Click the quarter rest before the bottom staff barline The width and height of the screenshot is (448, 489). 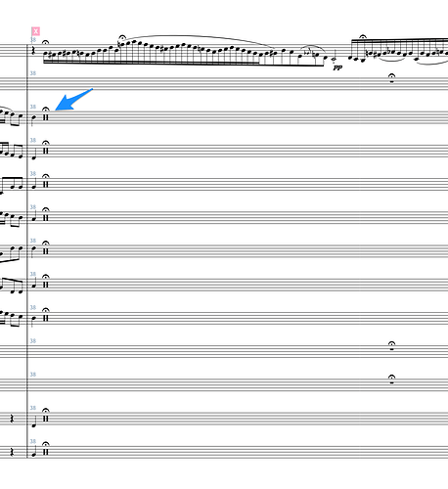12,452
